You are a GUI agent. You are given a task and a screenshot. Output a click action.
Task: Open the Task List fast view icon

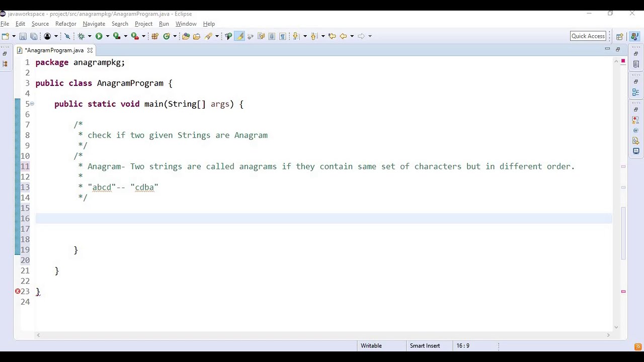click(636, 64)
